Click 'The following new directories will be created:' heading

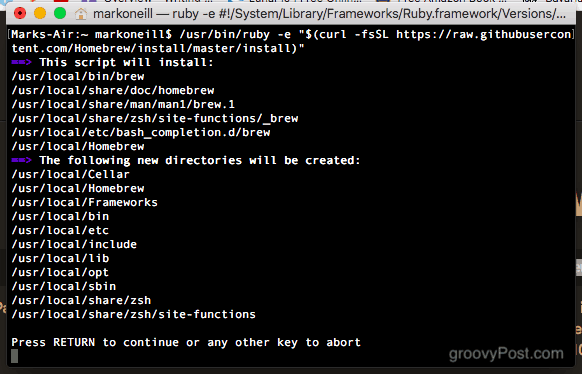200,160
